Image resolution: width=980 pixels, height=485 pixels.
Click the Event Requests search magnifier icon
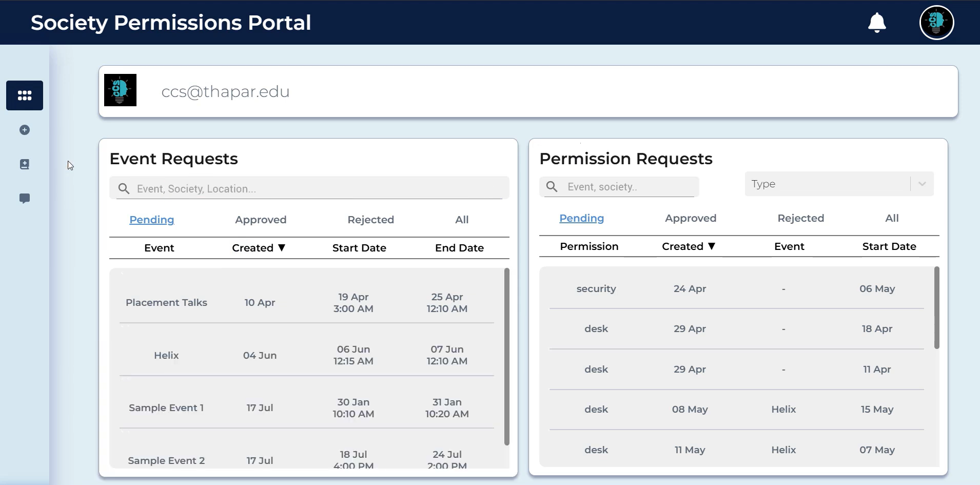124,189
